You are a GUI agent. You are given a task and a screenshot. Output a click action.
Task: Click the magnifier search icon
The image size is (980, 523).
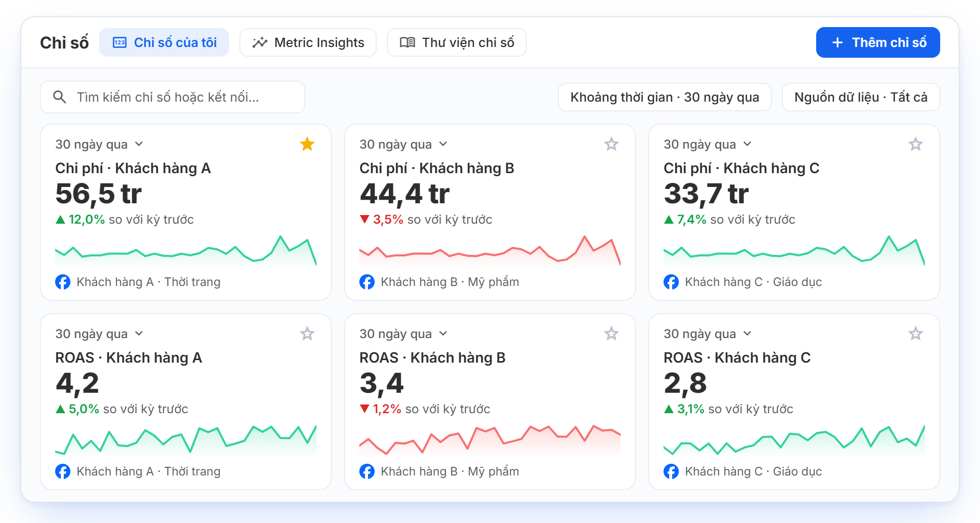click(60, 97)
